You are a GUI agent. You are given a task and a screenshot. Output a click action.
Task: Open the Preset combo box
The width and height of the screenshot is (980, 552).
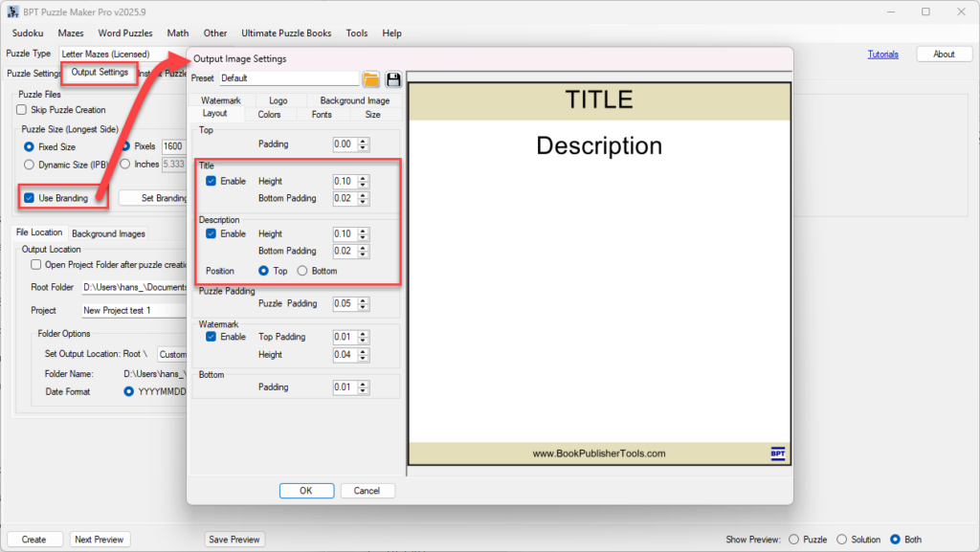[288, 78]
